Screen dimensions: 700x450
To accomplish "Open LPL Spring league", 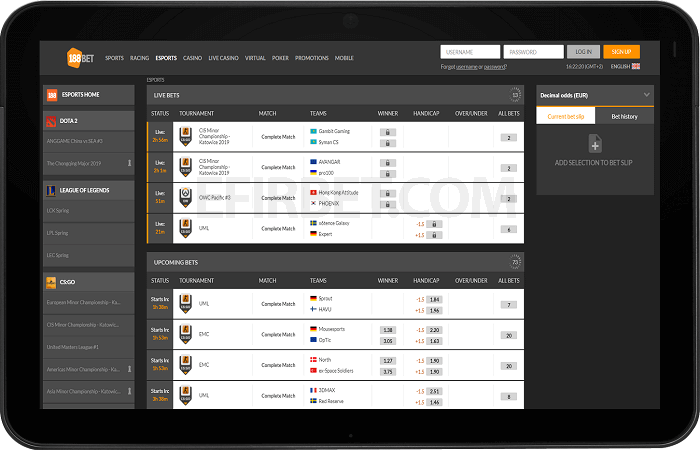I will pos(89,233).
